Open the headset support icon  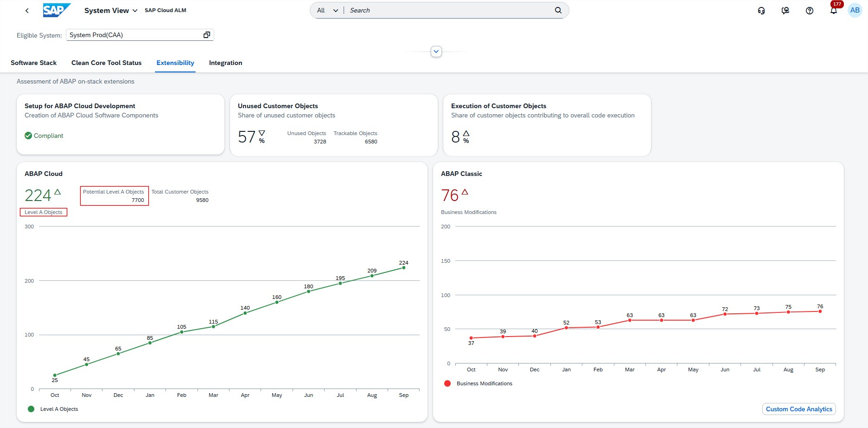(761, 11)
